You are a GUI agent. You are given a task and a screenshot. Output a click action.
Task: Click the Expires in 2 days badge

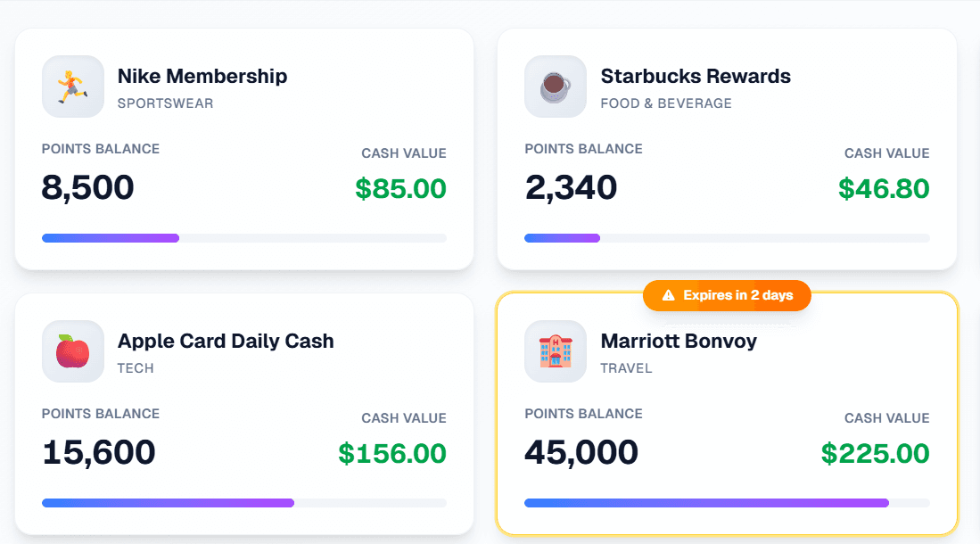pos(727,295)
